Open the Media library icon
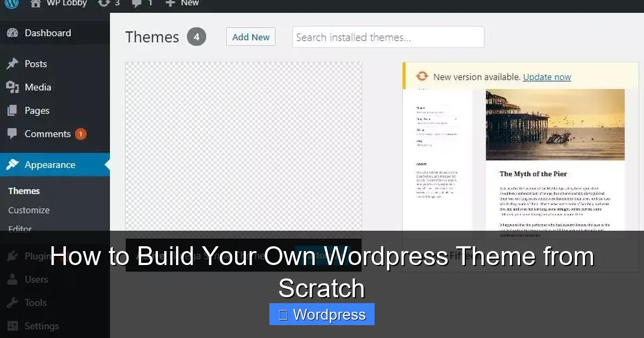 (x=13, y=87)
